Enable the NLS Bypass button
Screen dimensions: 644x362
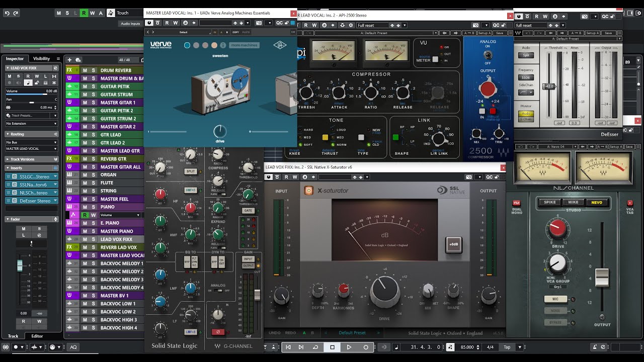(555, 322)
